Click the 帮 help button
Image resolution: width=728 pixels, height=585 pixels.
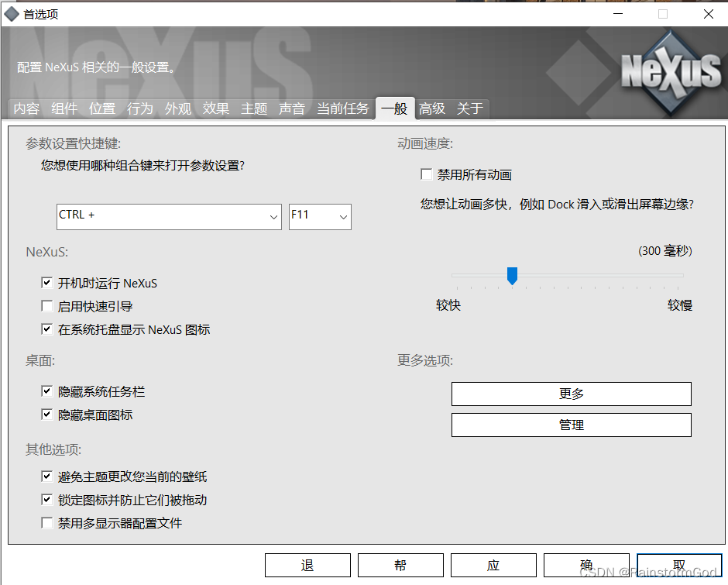400,565
